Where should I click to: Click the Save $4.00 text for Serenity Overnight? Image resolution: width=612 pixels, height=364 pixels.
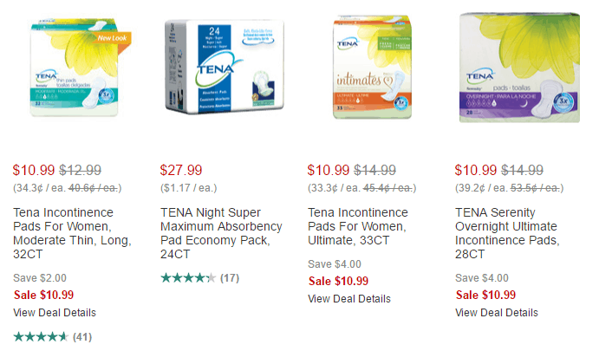click(483, 278)
